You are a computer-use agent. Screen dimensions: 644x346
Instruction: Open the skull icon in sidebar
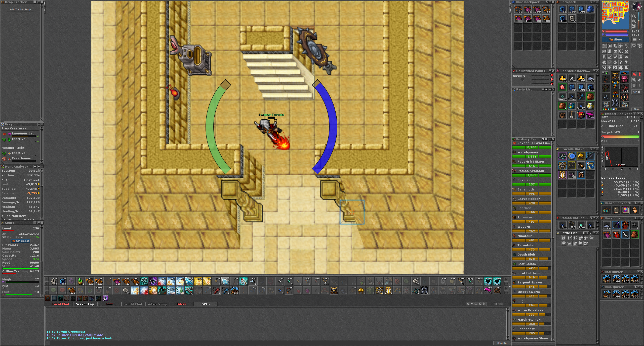[615, 51]
